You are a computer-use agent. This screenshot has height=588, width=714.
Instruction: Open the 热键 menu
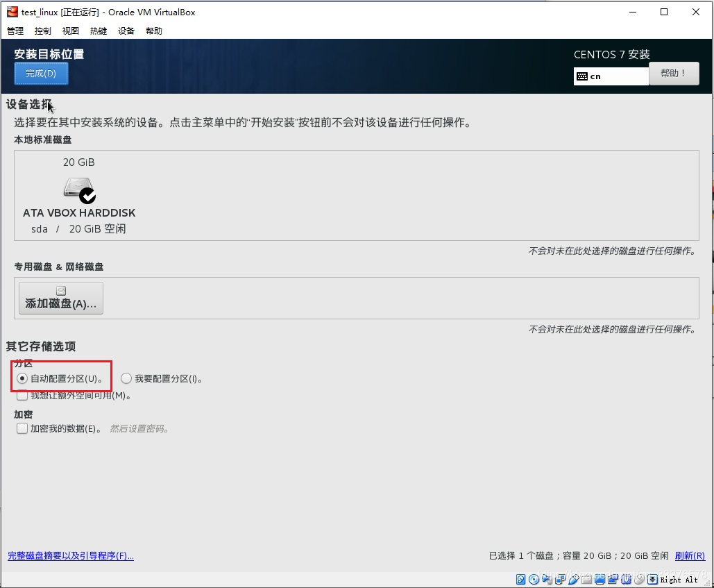point(99,31)
